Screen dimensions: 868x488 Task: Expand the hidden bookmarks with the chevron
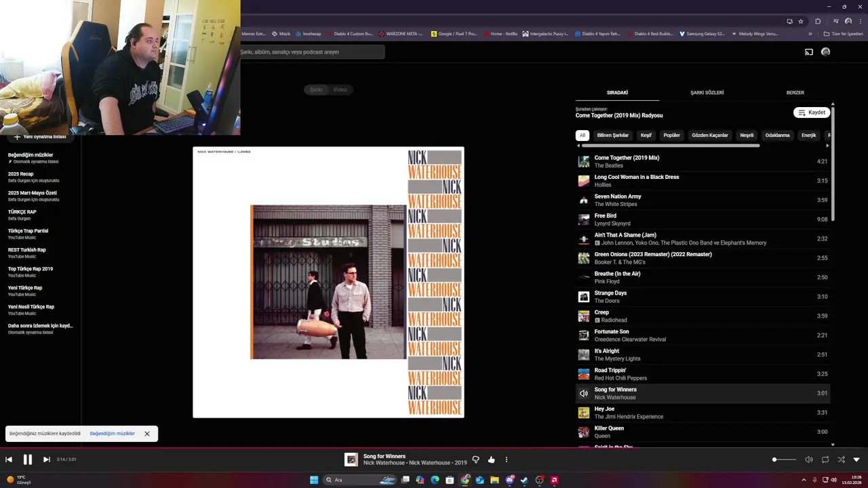(x=810, y=34)
